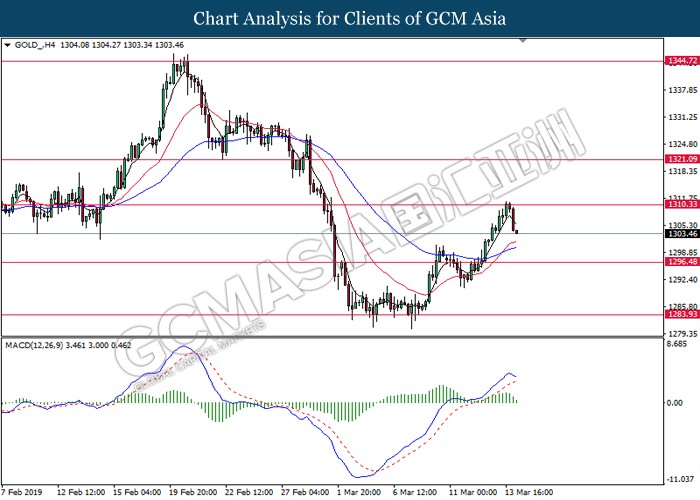Click the -11.037 MACD scale value
700x500 pixels.
(680, 479)
